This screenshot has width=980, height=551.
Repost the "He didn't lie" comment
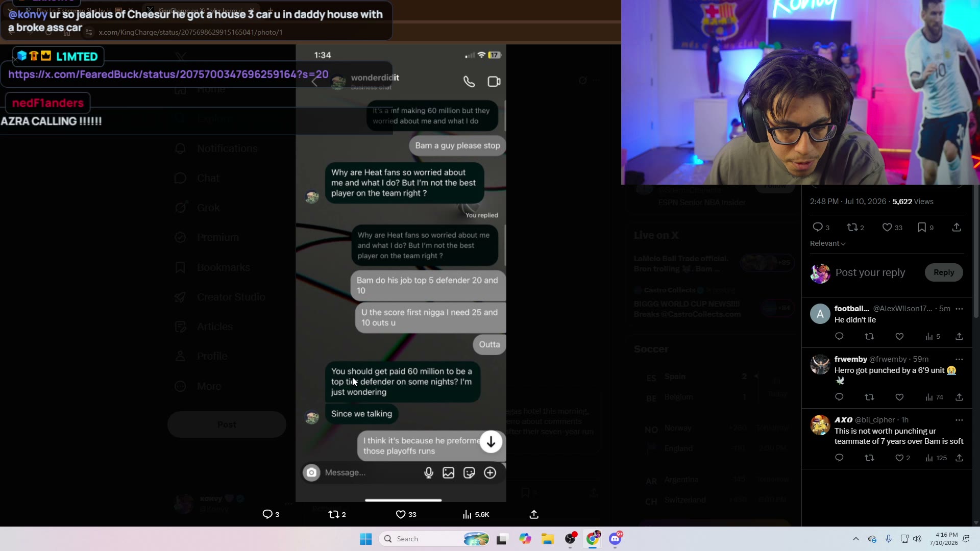[869, 337]
